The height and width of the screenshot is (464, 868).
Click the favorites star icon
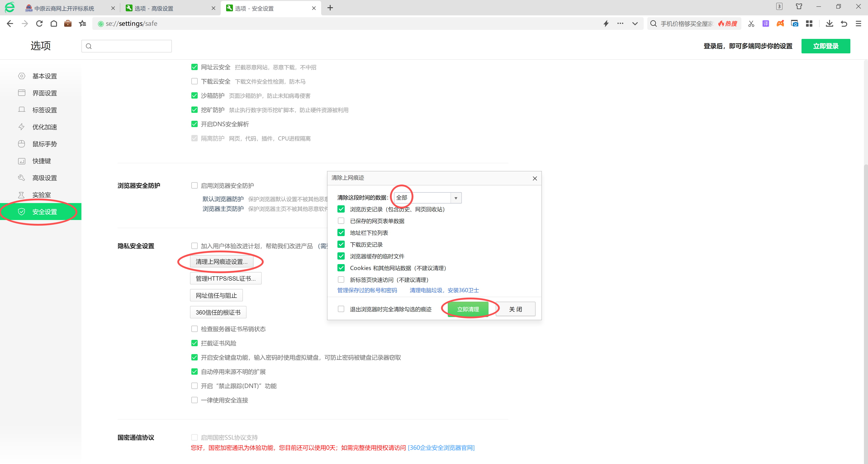82,24
